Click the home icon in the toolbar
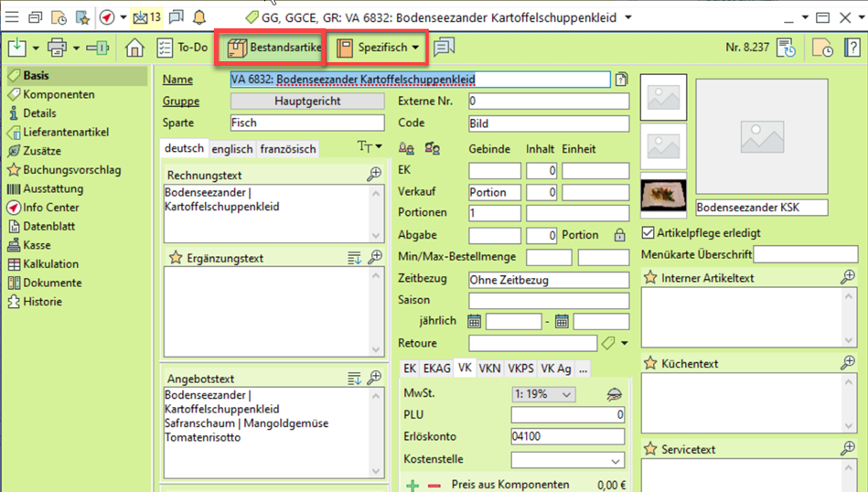This screenshot has height=492, width=868. (x=134, y=48)
